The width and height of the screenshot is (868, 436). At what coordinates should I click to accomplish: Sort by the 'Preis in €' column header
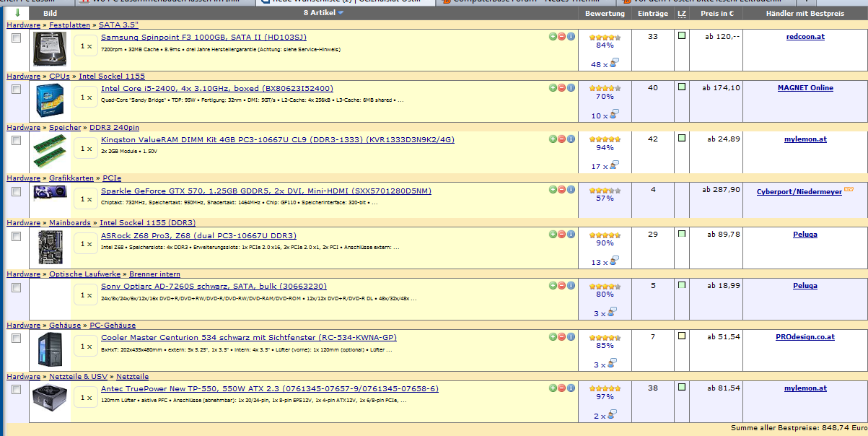coord(716,14)
